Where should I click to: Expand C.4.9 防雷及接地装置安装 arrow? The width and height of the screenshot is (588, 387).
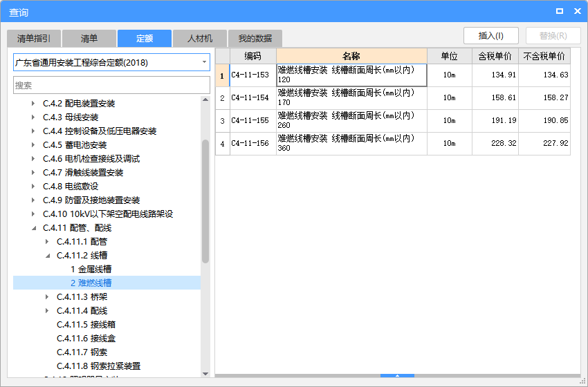(33, 200)
